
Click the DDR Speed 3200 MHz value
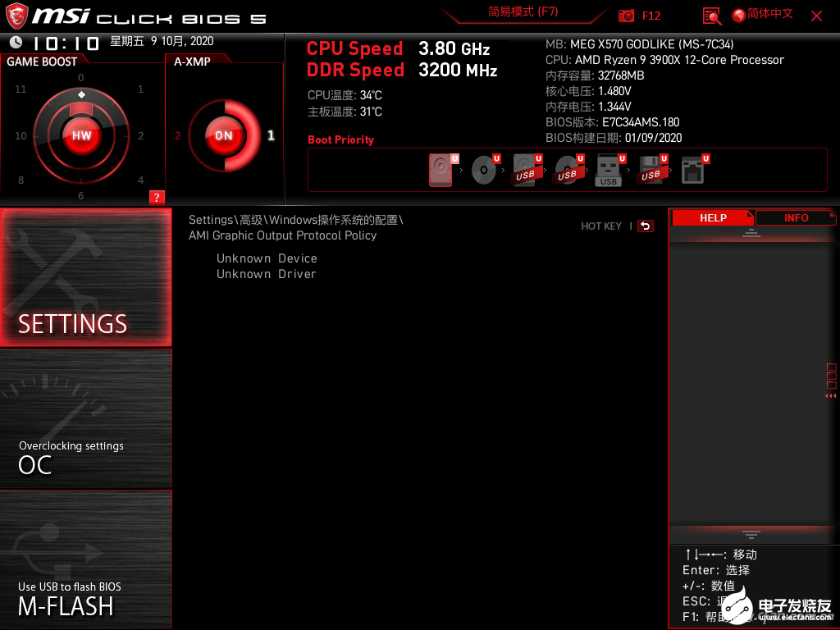point(458,70)
